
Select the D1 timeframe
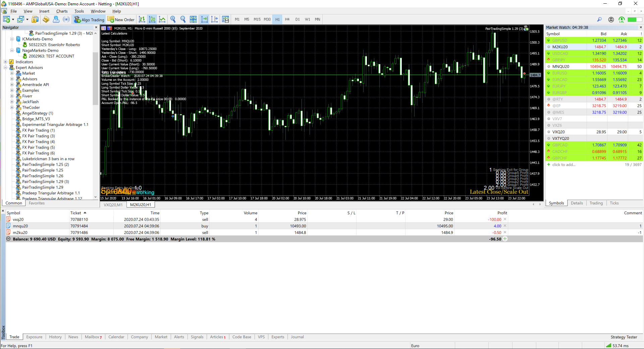tap(297, 19)
